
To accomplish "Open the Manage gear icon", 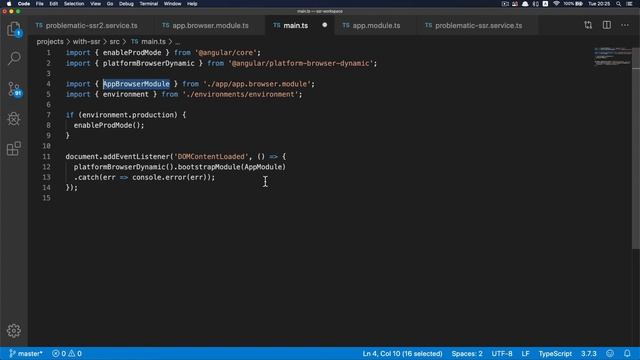I will pos(14,330).
